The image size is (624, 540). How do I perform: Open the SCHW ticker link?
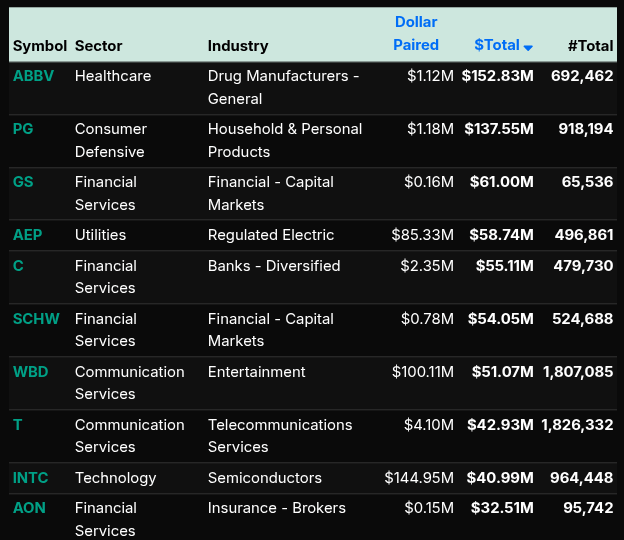point(36,319)
